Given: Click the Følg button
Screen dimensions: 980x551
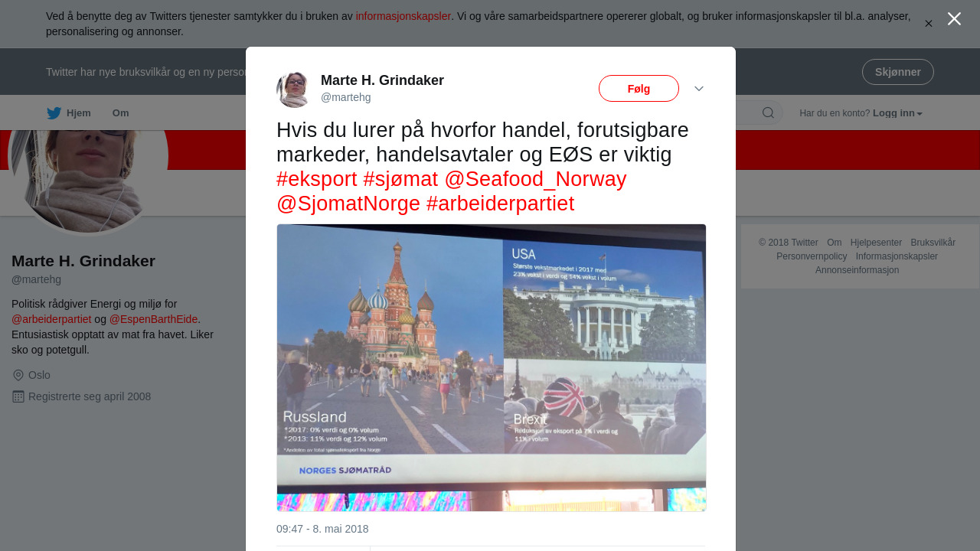Looking at the screenshot, I should click(639, 89).
